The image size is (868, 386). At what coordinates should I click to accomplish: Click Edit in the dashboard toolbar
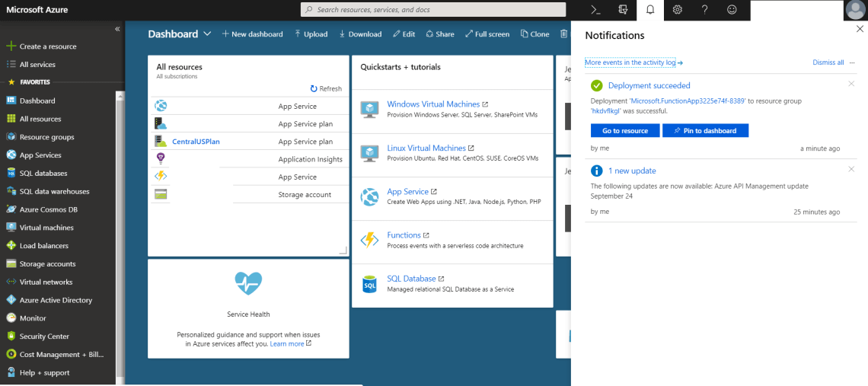point(404,33)
